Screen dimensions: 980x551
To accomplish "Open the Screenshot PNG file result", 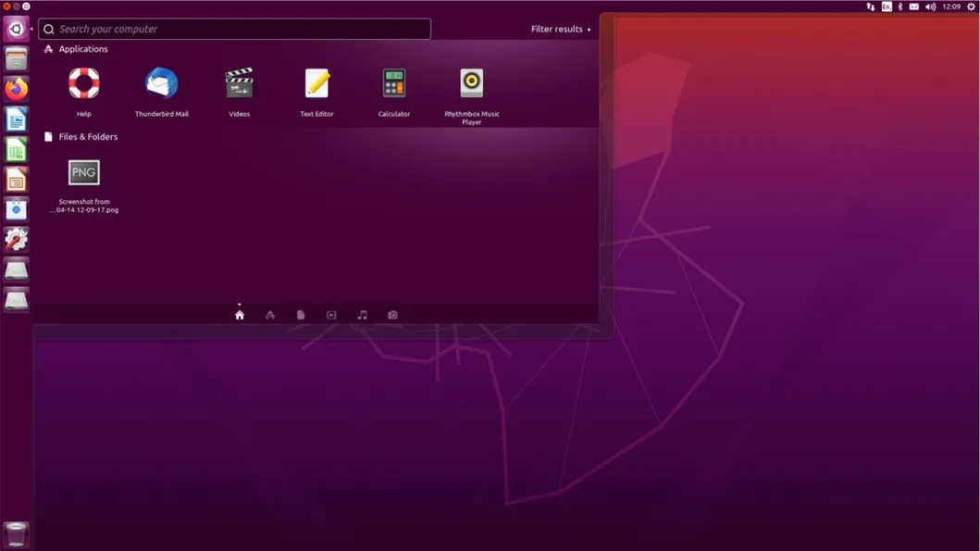I will (83, 172).
